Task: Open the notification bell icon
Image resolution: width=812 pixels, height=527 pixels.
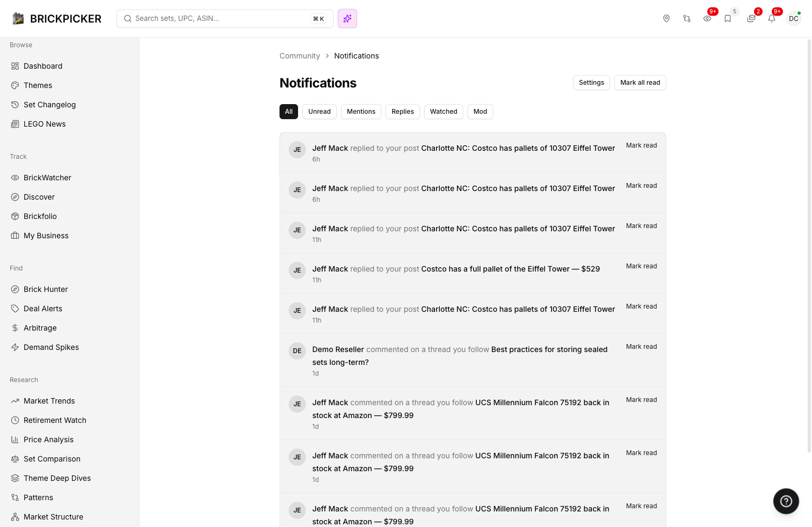Action: coord(772,19)
